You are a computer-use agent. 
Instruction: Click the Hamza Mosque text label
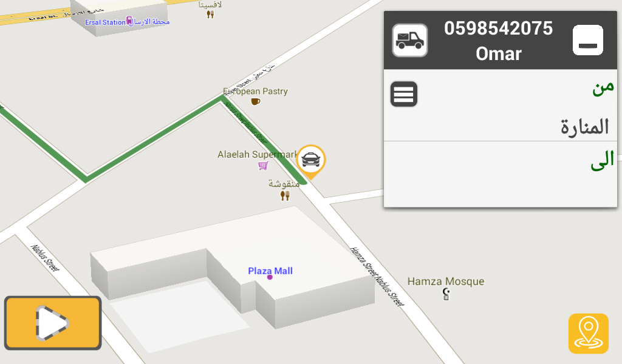point(446,281)
